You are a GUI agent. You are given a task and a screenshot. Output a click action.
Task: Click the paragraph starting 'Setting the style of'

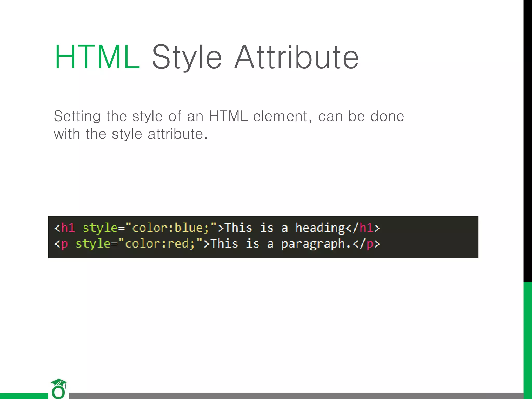[229, 125]
